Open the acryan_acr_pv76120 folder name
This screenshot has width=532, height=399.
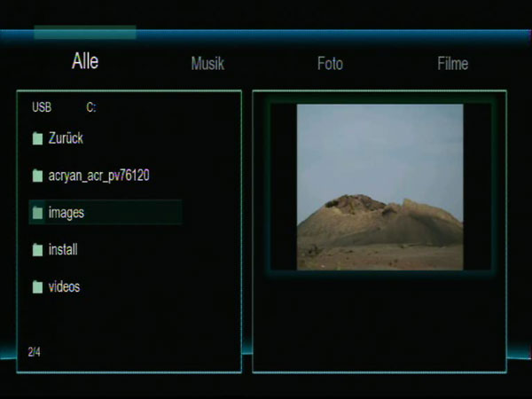point(98,176)
